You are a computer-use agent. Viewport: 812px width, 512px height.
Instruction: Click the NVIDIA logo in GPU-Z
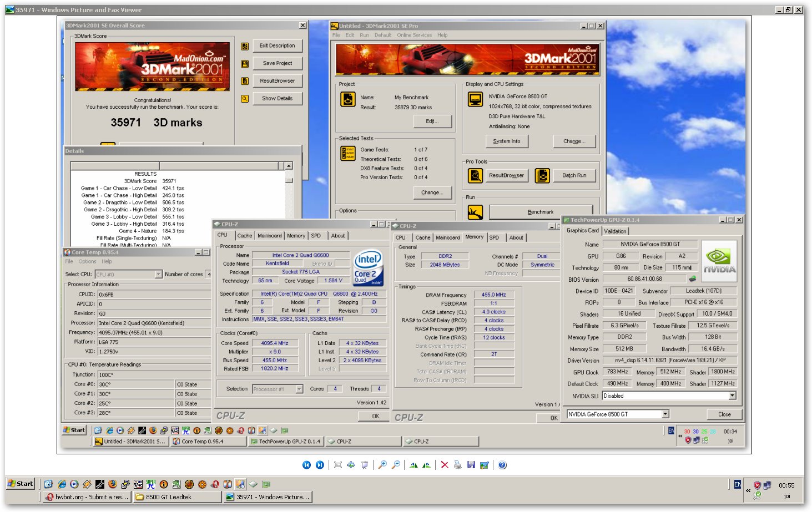719,261
